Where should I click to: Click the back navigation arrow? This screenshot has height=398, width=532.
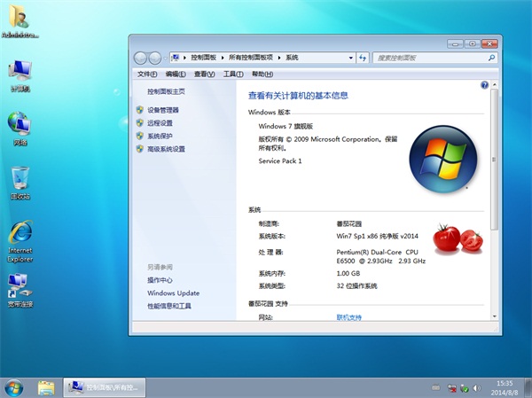(x=140, y=58)
